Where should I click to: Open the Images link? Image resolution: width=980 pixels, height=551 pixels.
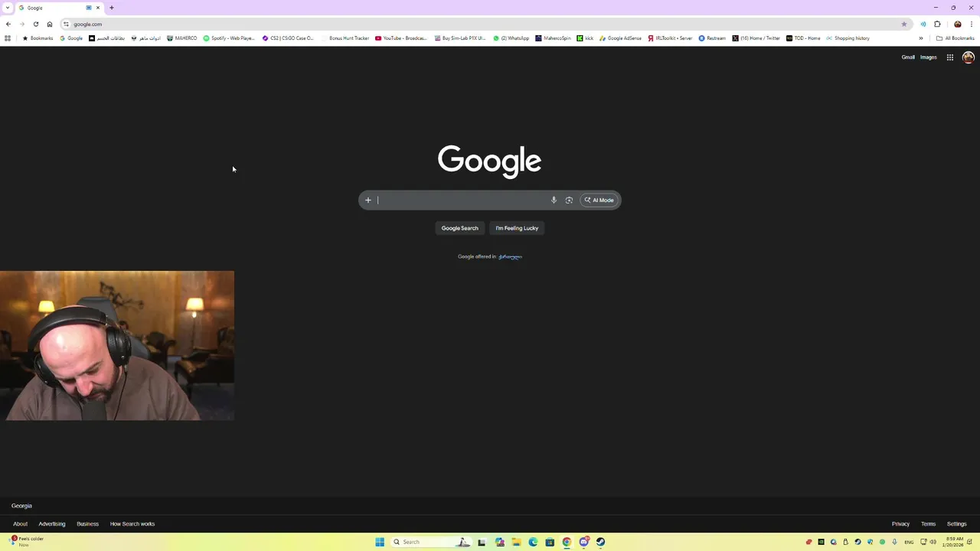click(x=929, y=57)
